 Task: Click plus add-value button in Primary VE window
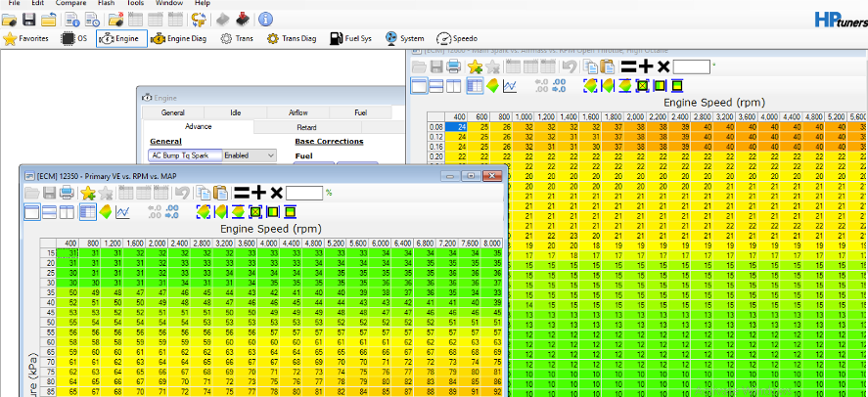pyautogui.click(x=258, y=193)
